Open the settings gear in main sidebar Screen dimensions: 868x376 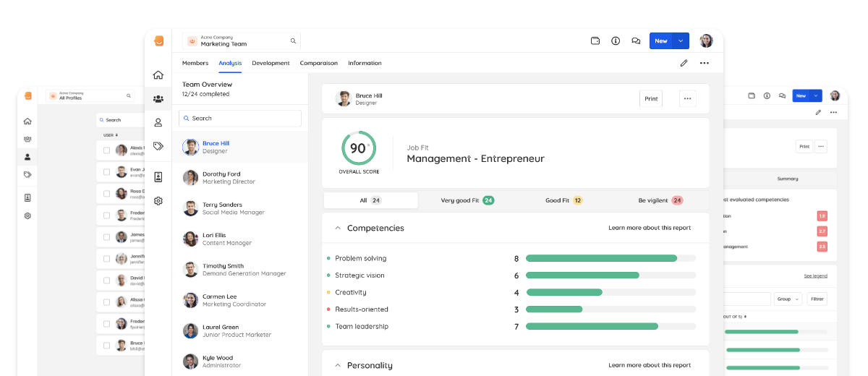pos(158,201)
